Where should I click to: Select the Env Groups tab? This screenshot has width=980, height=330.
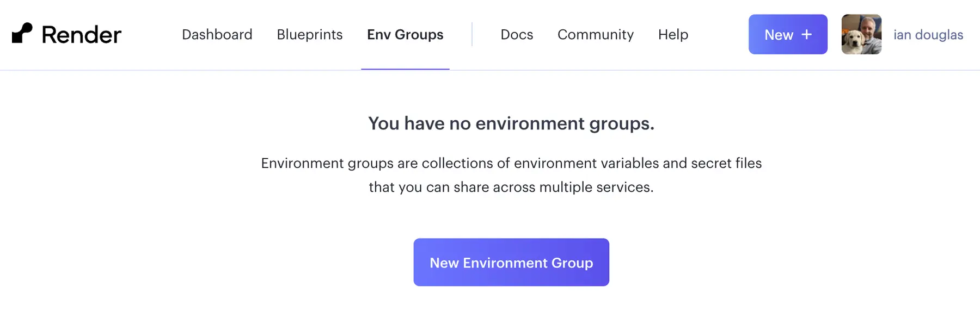405,35
